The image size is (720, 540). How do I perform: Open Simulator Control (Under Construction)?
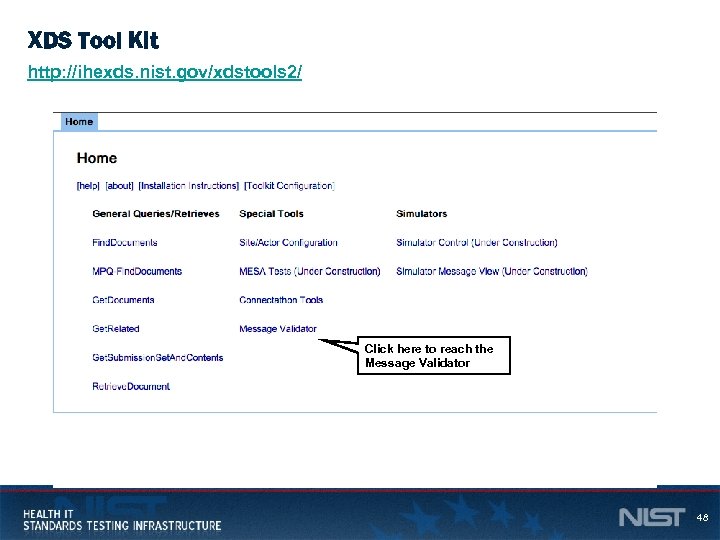(477, 242)
